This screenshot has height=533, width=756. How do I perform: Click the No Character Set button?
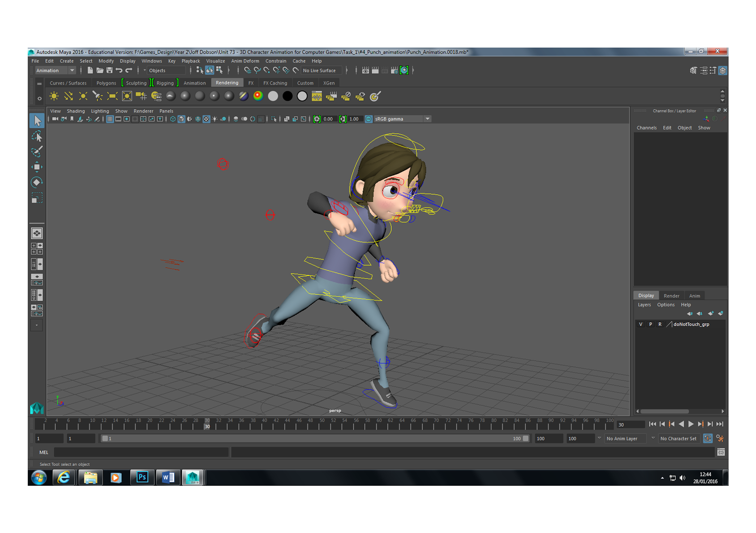(x=679, y=438)
